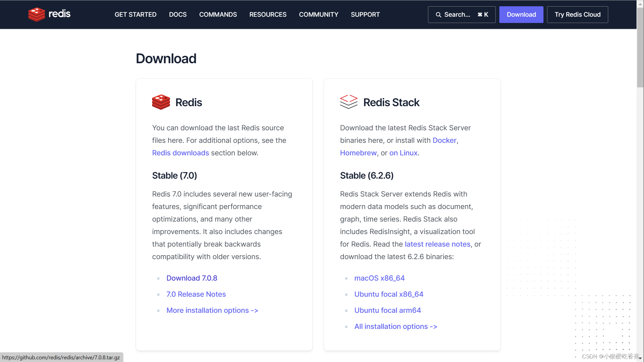Download the macOS x86_64 binary link
The image size is (644, 362).
pos(379,278)
